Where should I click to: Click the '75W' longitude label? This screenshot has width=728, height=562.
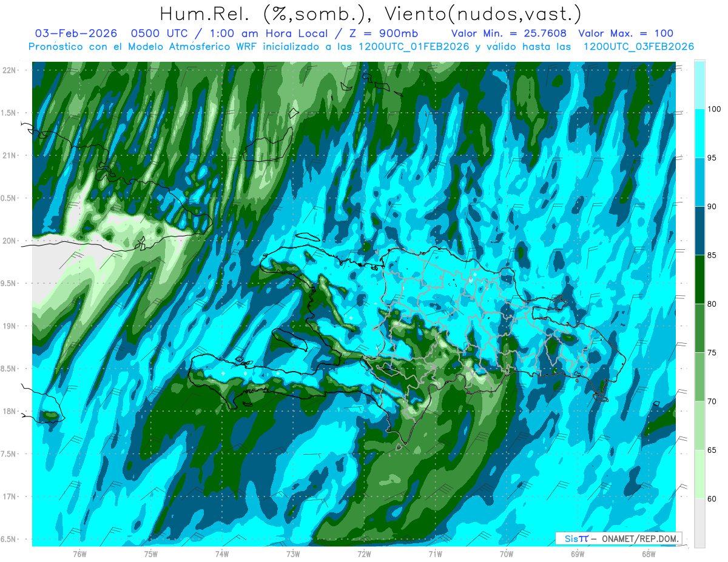(151, 554)
